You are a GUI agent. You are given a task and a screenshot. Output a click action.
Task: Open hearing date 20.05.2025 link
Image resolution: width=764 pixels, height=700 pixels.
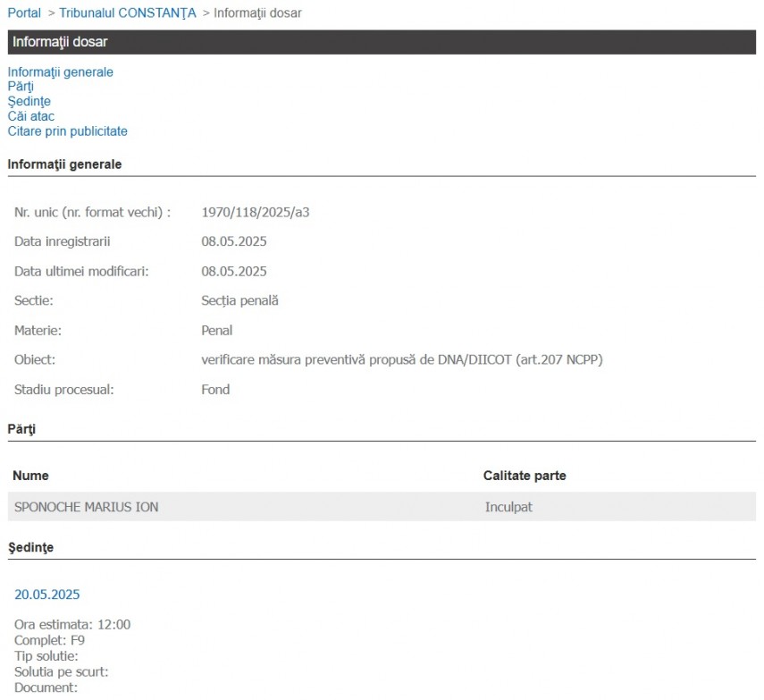point(46,595)
